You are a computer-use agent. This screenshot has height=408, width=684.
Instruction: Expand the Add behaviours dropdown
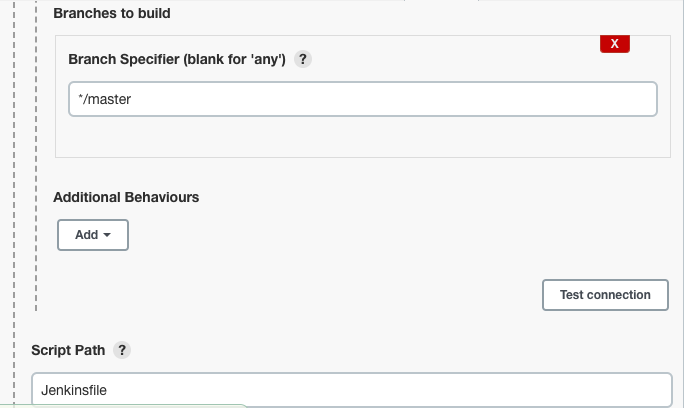93,235
